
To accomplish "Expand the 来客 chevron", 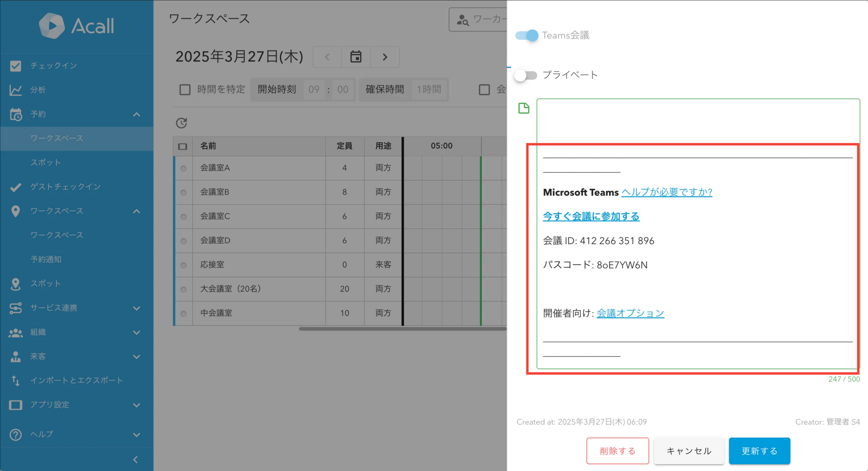I will point(136,357).
